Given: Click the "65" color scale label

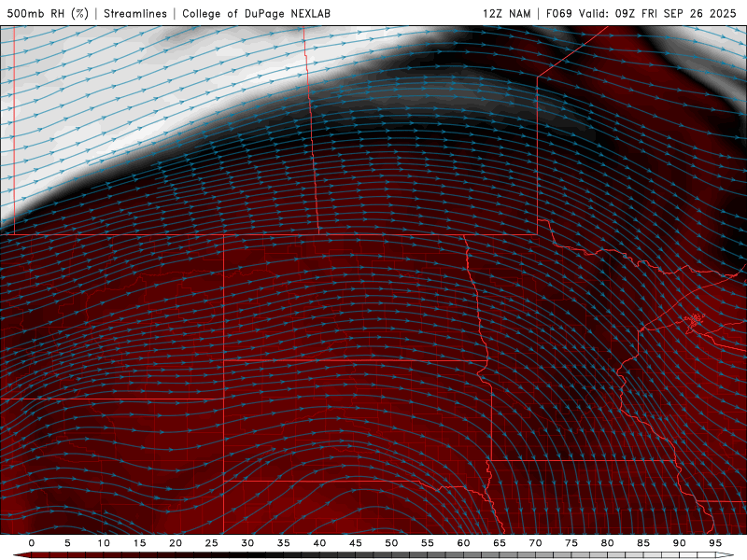Looking at the screenshot, I should (x=500, y=543).
